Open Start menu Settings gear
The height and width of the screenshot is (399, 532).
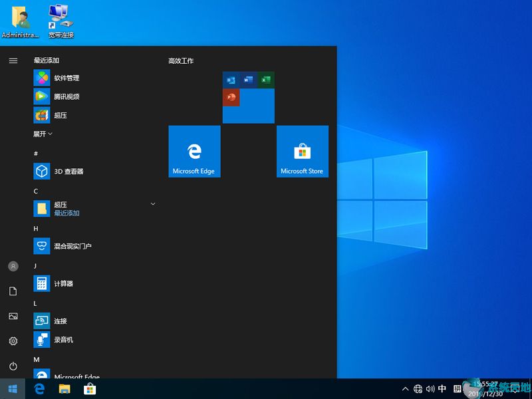[x=13, y=340]
